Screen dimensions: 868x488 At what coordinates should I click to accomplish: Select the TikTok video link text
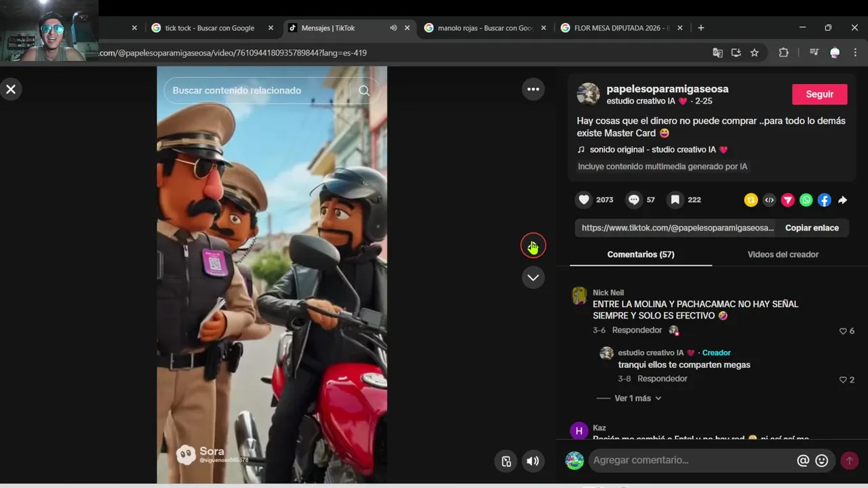(677, 228)
